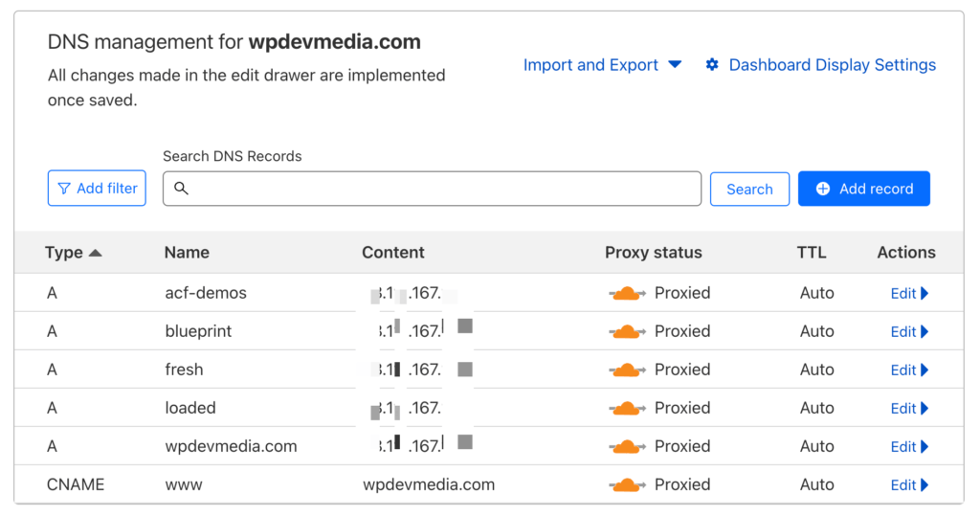
Task: Expand Edit for www CNAME record
Action: (909, 484)
